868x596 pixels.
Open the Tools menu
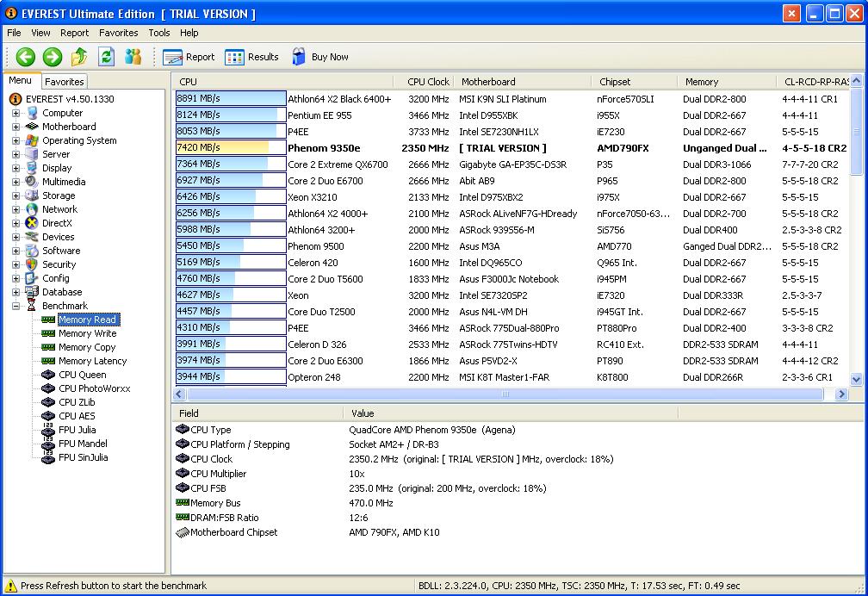click(159, 33)
